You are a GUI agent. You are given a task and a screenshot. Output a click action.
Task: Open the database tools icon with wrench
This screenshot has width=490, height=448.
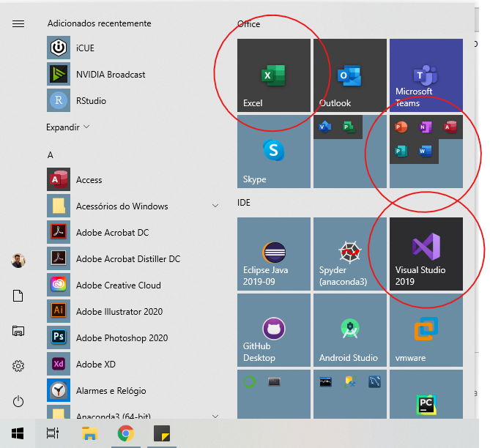point(350,382)
